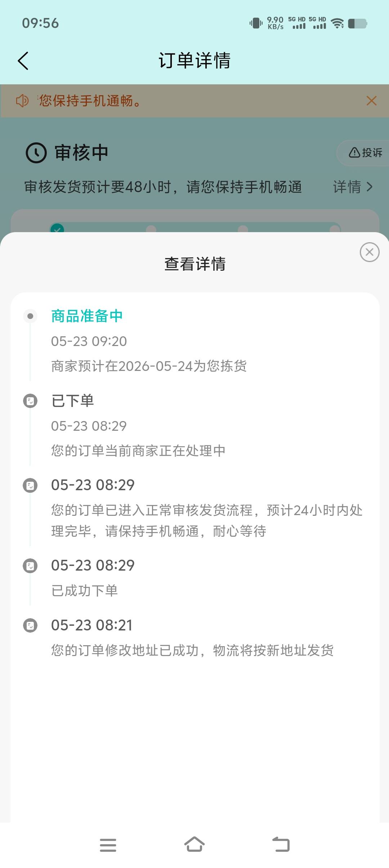The image size is (389, 868).
Task: Tap the speaker announcement icon
Action: click(x=22, y=101)
